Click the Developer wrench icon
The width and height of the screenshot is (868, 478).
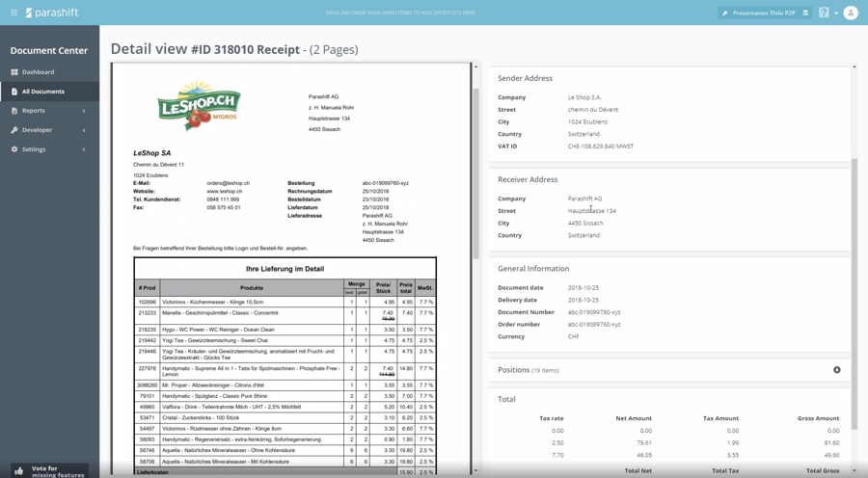tap(14, 130)
